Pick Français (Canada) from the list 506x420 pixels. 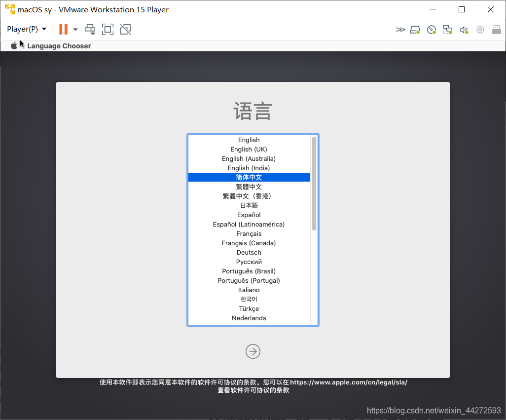pos(249,243)
